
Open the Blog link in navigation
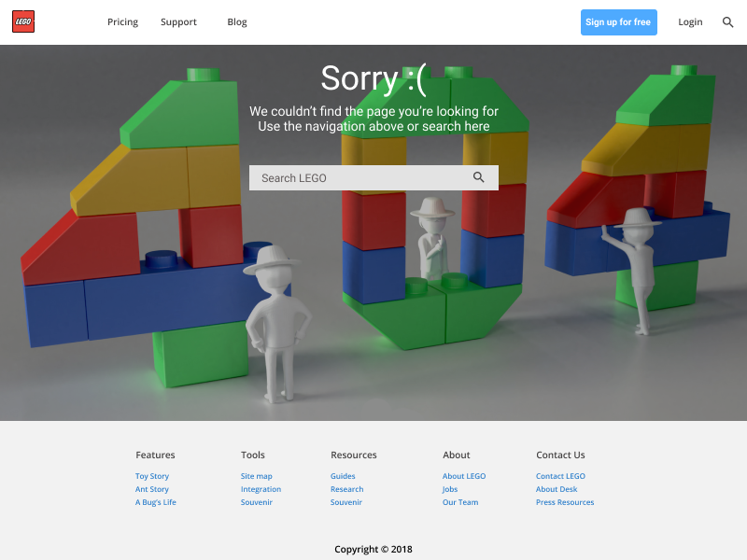point(237,21)
